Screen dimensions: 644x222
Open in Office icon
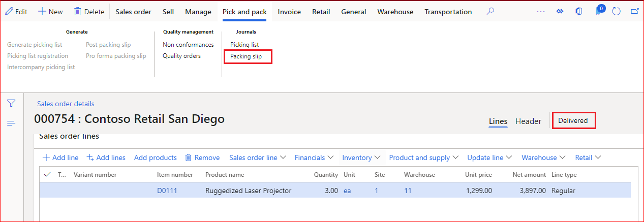point(578,12)
